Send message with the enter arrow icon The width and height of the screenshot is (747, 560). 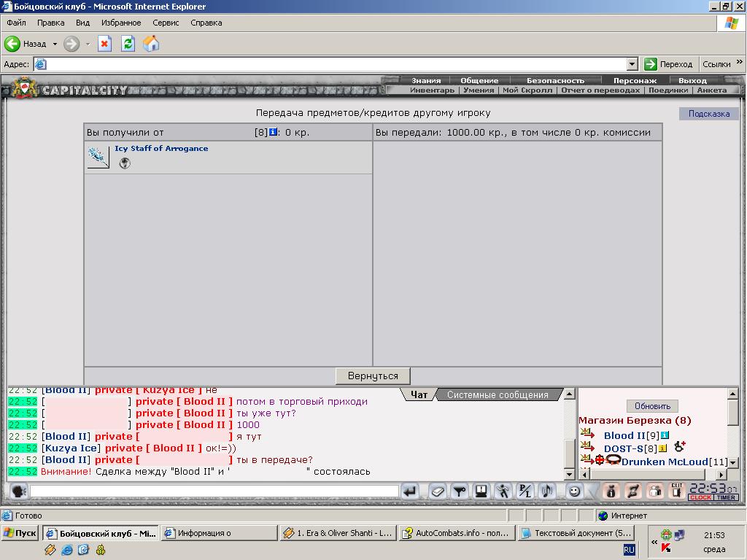(410, 491)
